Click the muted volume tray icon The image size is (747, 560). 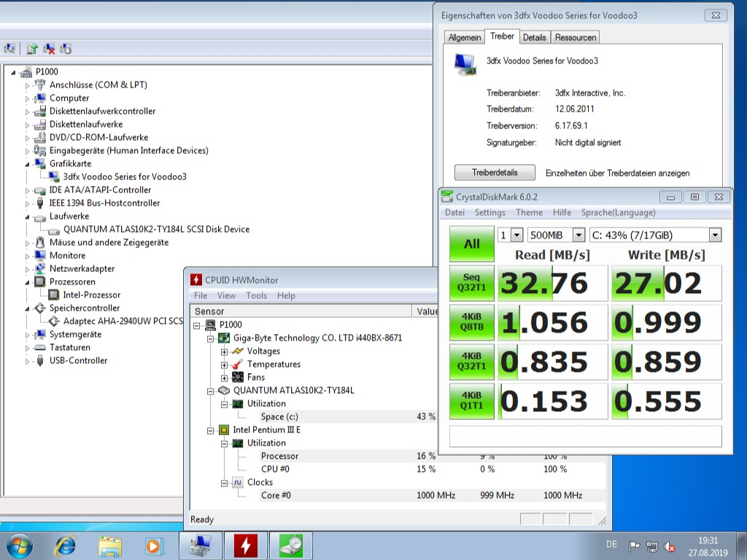tap(670, 546)
